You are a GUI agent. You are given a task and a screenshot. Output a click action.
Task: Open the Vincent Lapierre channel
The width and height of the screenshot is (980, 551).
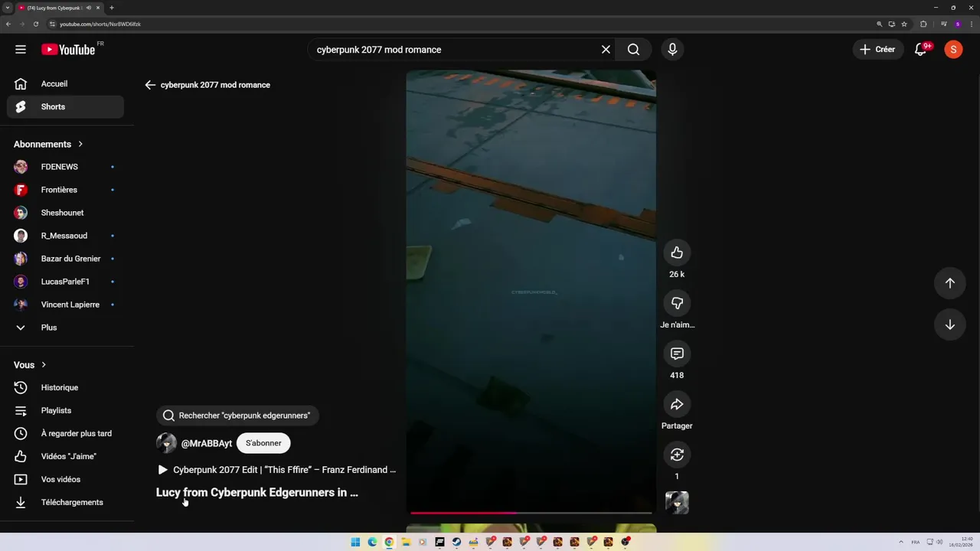tap(66, 305)
